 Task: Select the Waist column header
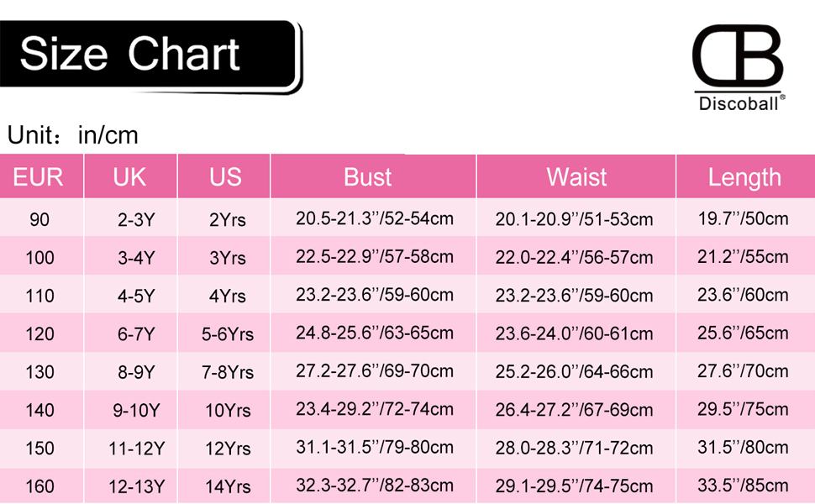tap(576, 177)
